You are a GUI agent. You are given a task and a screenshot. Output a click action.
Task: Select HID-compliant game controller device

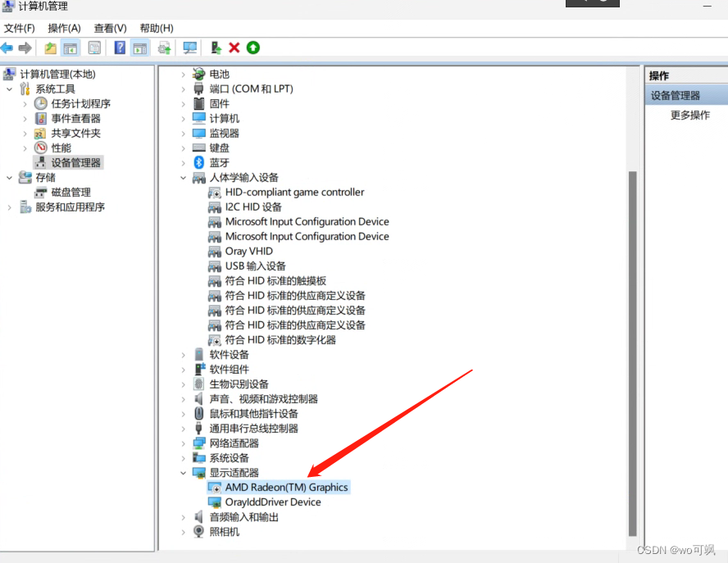295,192
